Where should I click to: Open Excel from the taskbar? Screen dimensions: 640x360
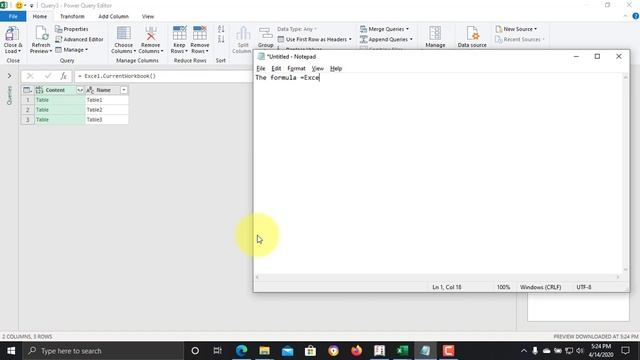402,351
